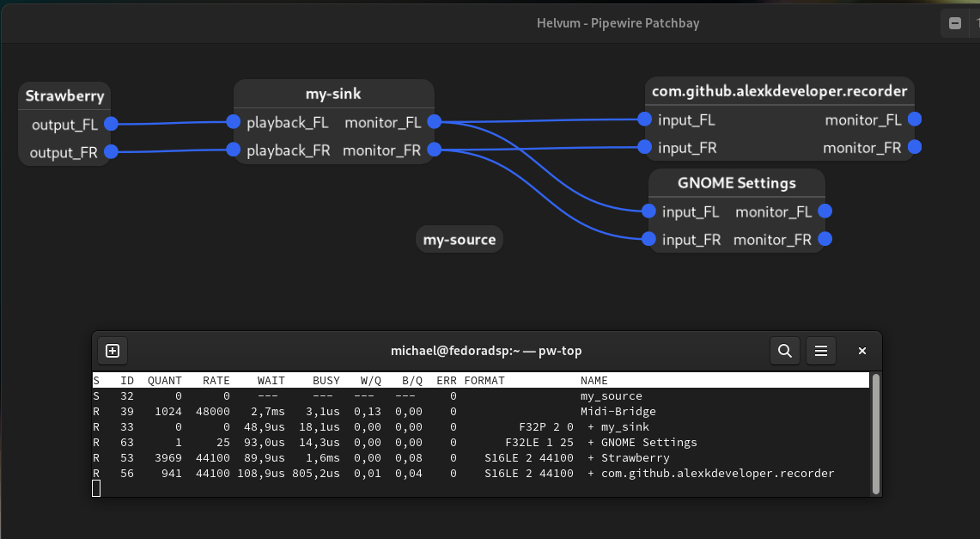This screenshot has width=980, height=539.
Task: Click recorder monitor_FR port dot
Action: 915,147
